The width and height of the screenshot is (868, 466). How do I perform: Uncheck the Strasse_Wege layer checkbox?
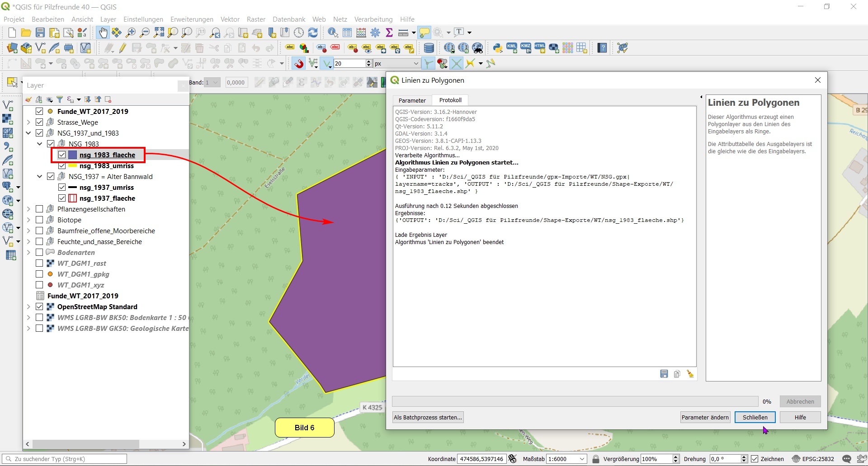point(39,122)
